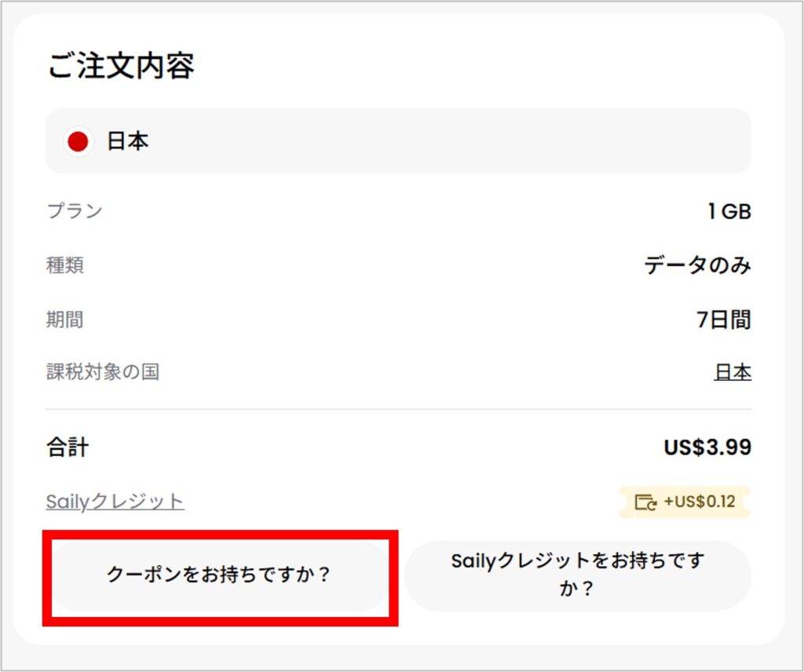Select the red circle flag beside 日本
804x672 pixels.
pyautogui.click(x=76, y=141)
